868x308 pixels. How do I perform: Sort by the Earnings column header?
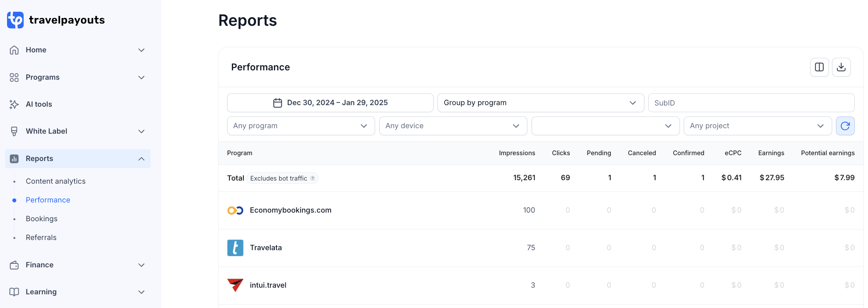point(771,153)
